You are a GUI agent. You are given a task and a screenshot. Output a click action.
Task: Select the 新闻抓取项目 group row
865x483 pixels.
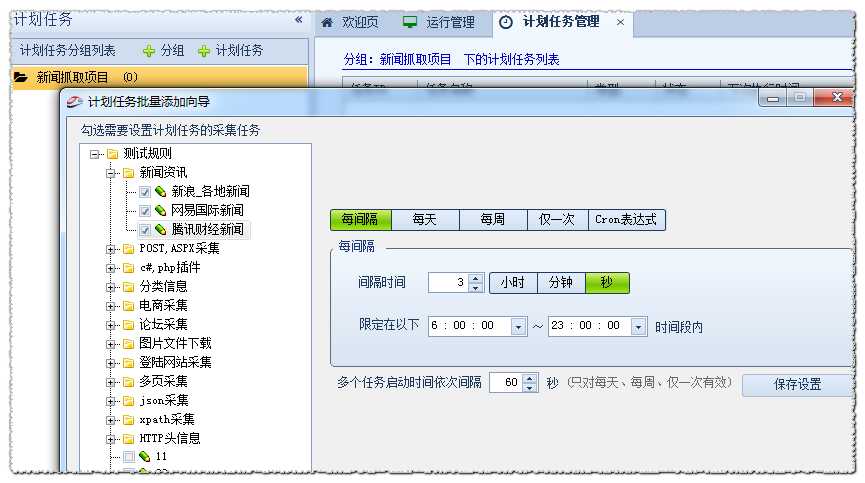coord(160,77)
